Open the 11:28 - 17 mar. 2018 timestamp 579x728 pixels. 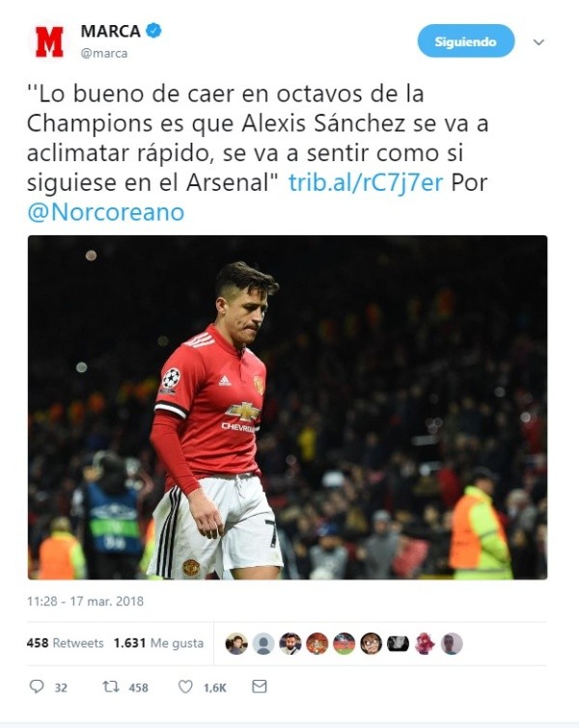click(x=86, y=602)
